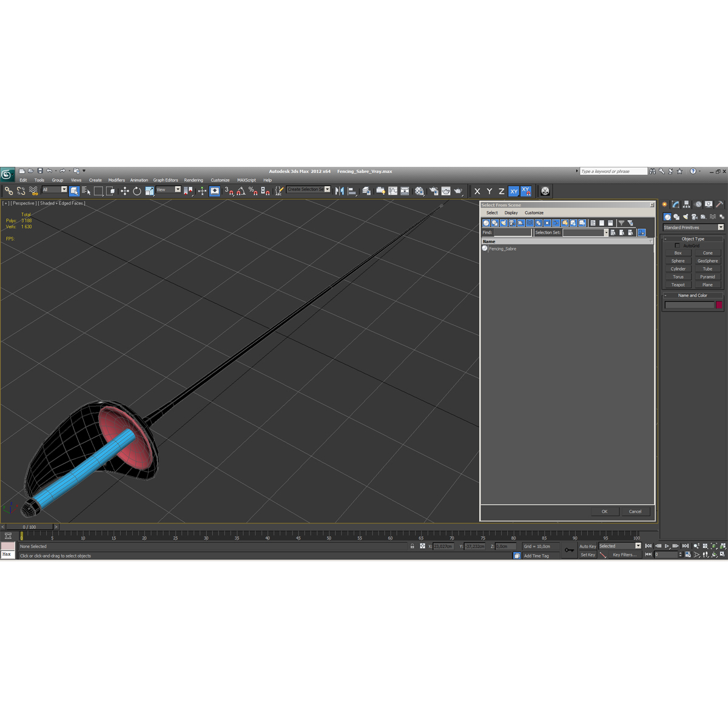728x728 pixels.
Task: Open the Mirror tool
Action: [340, 191]
